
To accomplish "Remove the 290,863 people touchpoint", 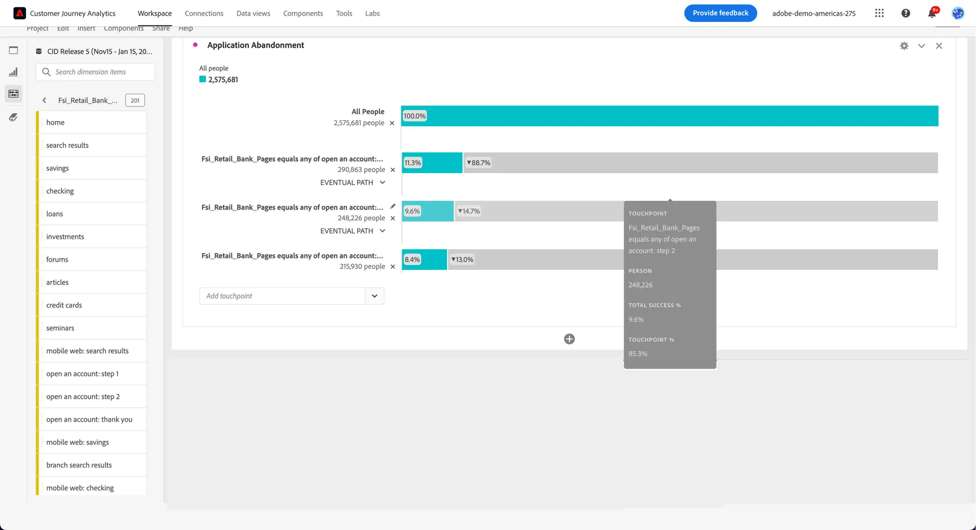I will (x=393, y=170).
